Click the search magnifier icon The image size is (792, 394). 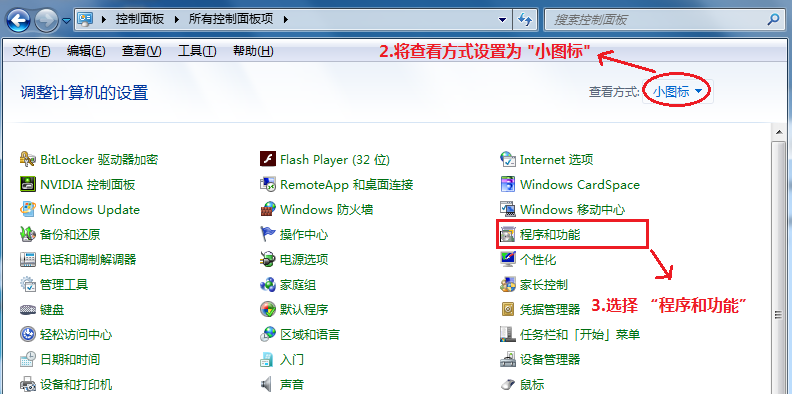pyautogui.click(x=773, y=20)
